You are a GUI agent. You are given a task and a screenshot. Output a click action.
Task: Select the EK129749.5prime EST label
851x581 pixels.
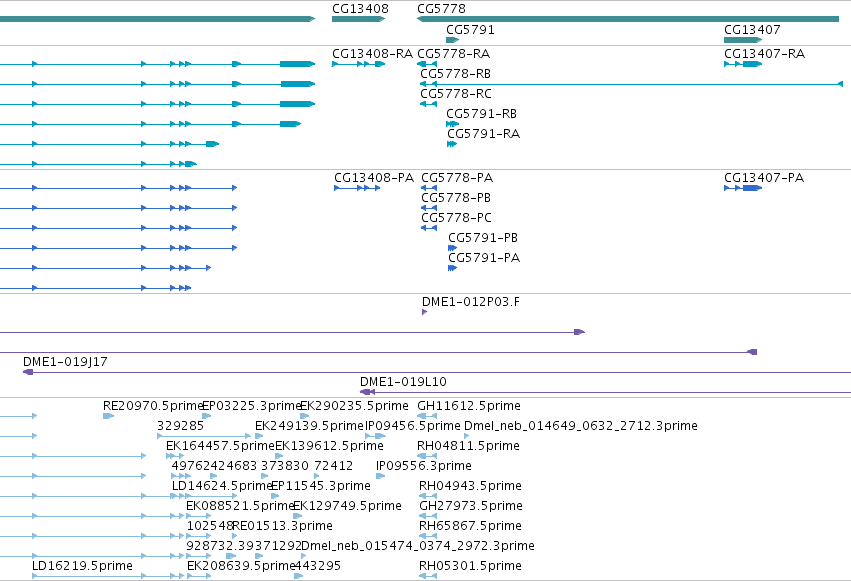[347, 506]
